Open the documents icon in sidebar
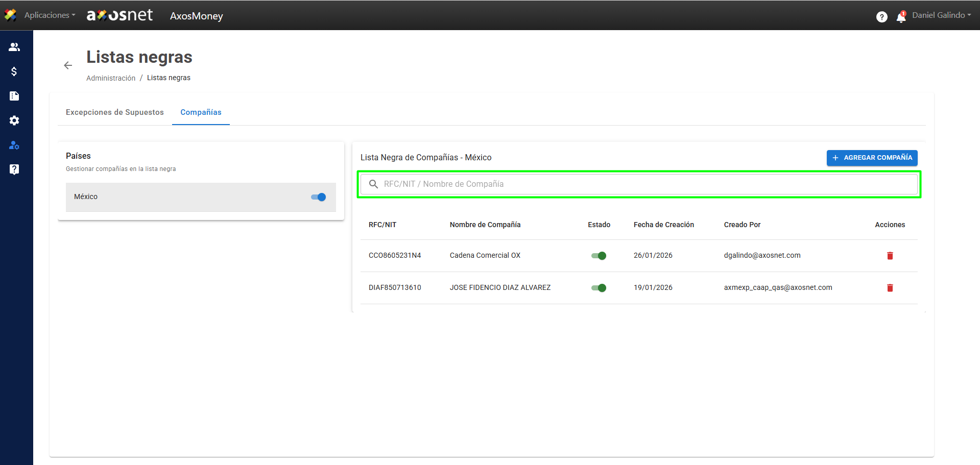Screen dimensions: 980x465 pos(14,96)
